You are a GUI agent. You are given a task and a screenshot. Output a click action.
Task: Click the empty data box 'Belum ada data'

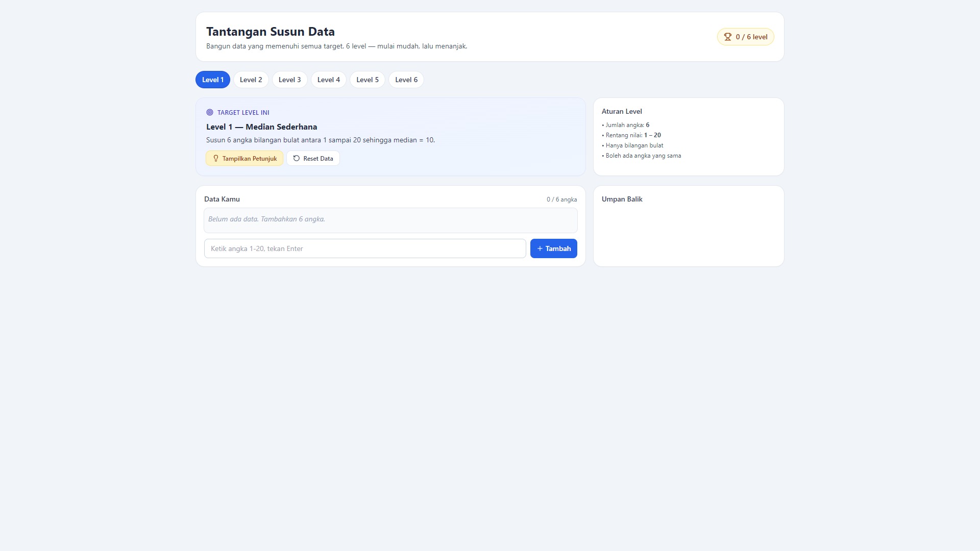point(390,220)
